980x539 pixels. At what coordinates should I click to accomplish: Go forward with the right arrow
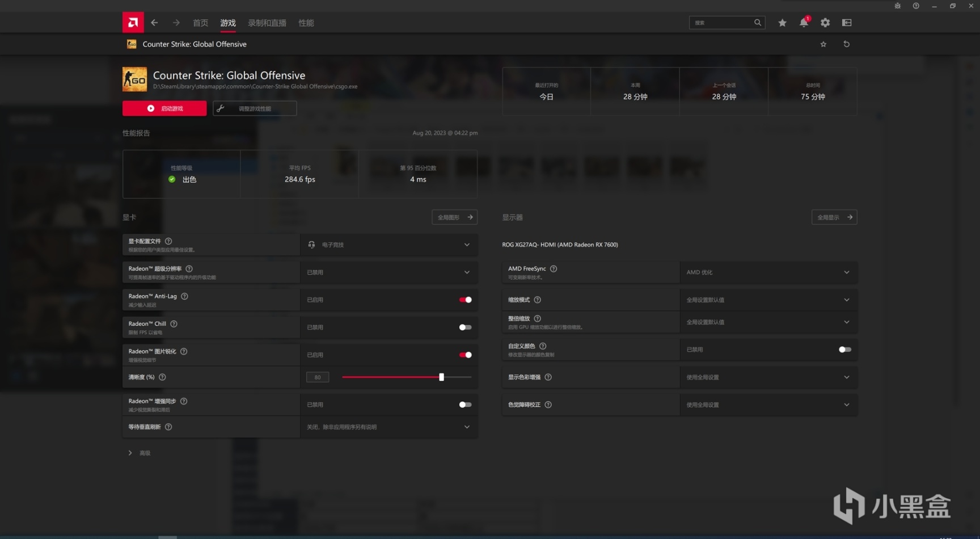[x=176, y=23]
